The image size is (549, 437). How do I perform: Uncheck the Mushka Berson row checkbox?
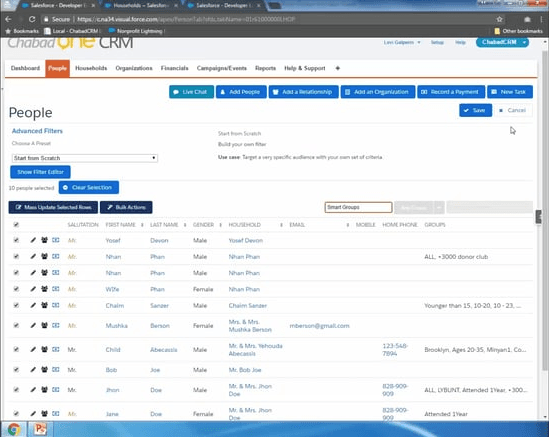coord(16,326)
